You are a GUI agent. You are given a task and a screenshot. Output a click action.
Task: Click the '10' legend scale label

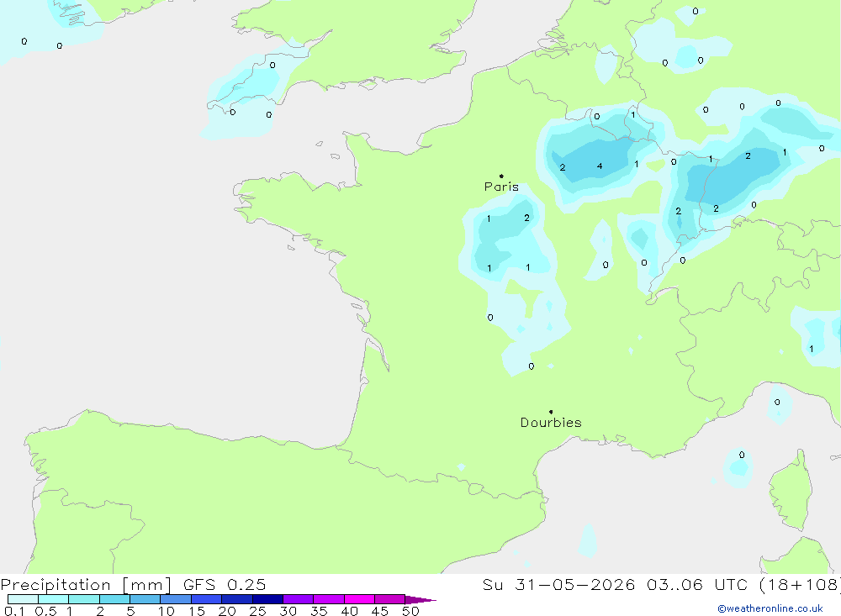(x=167, y=611)
